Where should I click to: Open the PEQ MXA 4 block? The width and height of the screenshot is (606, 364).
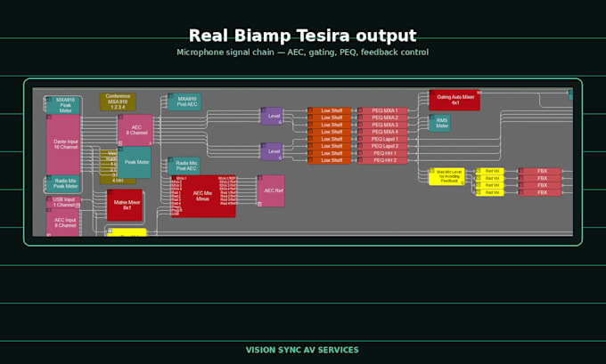[x=382, y=132]
